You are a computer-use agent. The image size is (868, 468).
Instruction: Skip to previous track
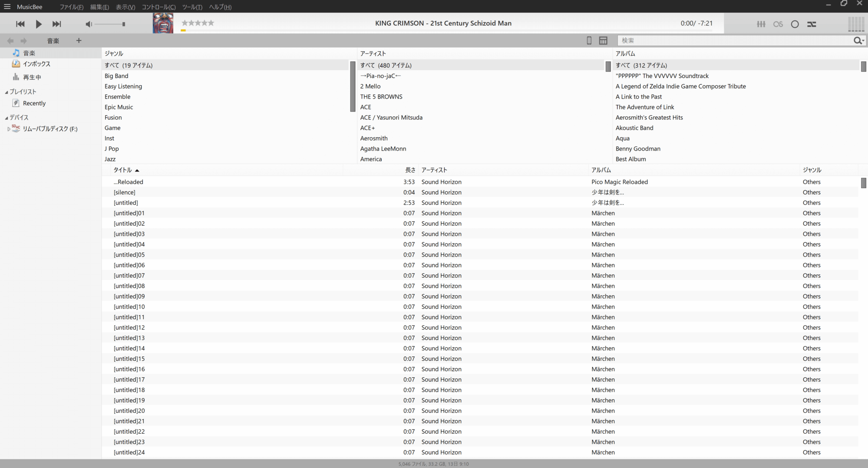click(20, 24)
